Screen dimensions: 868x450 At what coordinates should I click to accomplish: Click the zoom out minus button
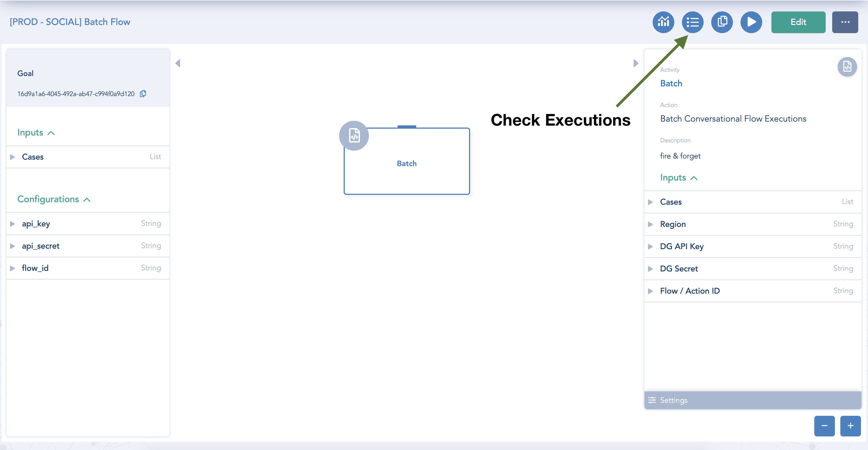tap(824, 426)
